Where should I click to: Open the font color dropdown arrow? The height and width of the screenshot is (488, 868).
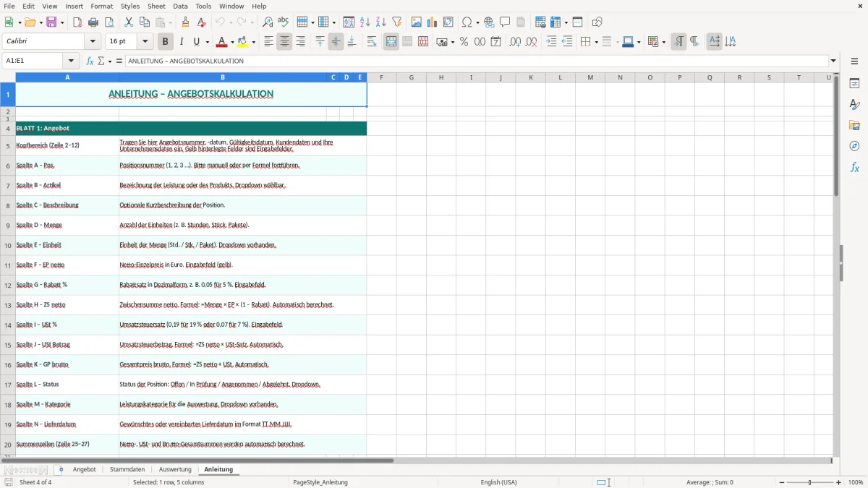[233, 42]
